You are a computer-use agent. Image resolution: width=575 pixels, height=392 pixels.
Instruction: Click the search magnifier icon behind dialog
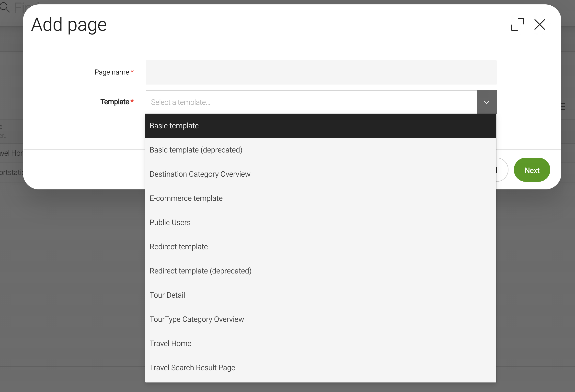5,7
